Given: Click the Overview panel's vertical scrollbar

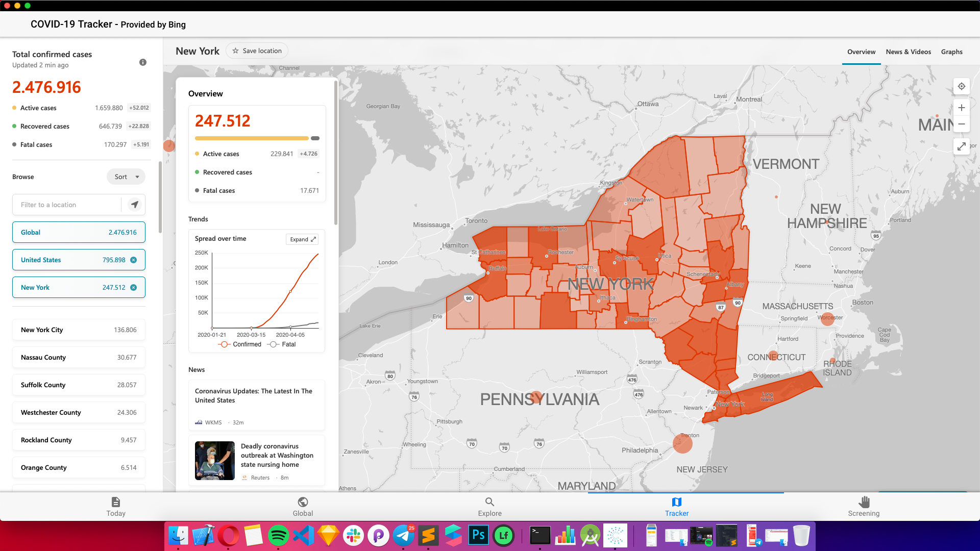Looking at the screenshot, I should [336, 153].
